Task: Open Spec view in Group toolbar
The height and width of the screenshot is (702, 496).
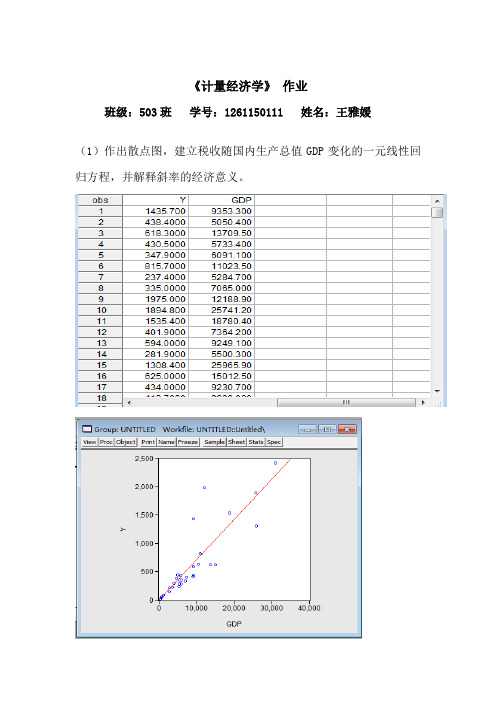Action: coord(274,442)
